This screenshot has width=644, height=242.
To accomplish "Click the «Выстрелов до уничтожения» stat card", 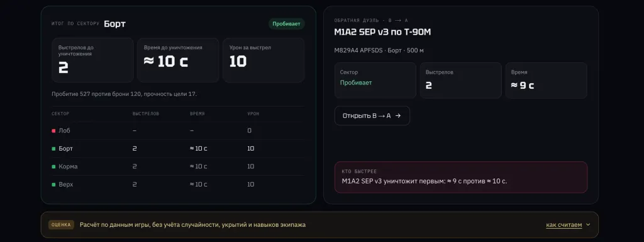I will (93, 60).
